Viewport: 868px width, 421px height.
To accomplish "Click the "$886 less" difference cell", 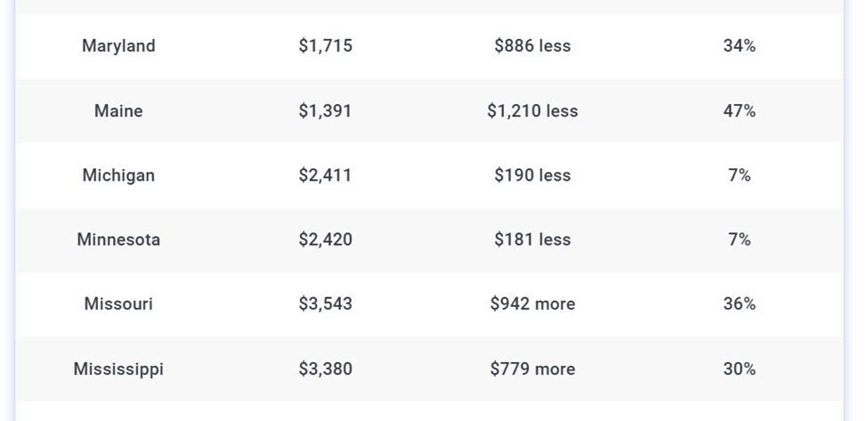I will tap(532, 46).
